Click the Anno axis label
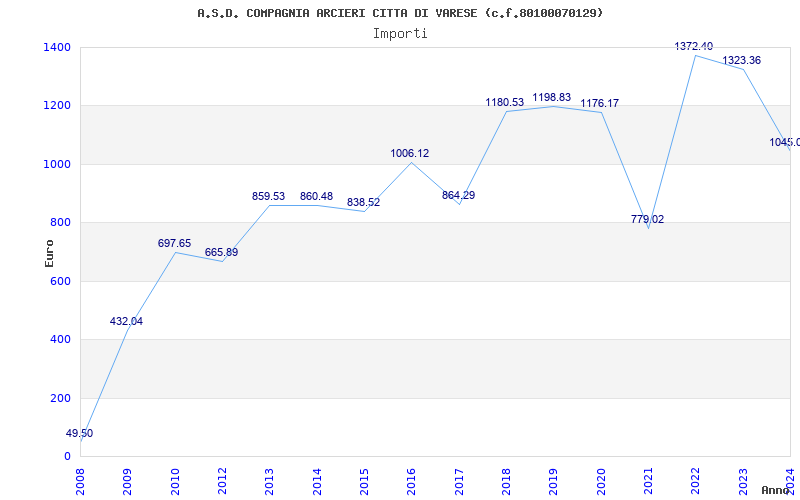This screenshot has height=500, width=800. [x=776, y=490]
